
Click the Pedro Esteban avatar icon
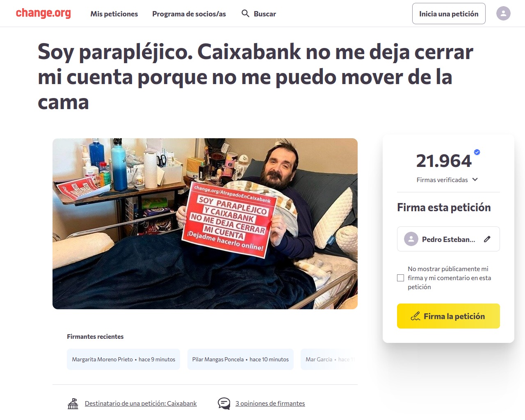click(x=411, y=239)
